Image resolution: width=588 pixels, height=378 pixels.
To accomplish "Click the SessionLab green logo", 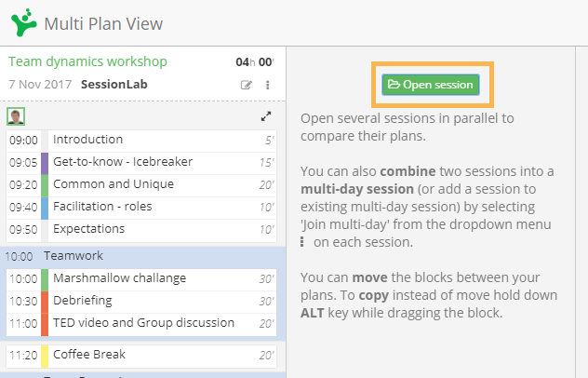I will coord(24,22).
